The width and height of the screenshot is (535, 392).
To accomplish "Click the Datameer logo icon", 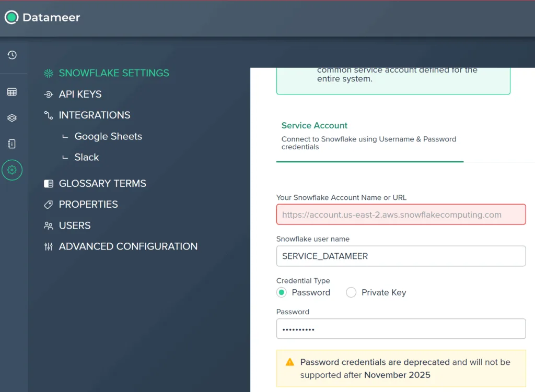I will (x=11, y=17).
